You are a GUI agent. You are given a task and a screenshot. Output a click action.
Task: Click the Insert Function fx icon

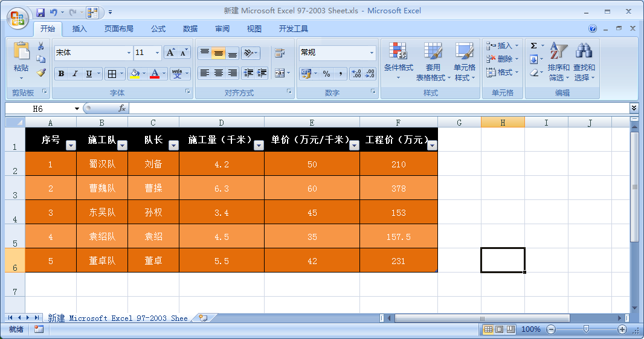pos(122,108)
